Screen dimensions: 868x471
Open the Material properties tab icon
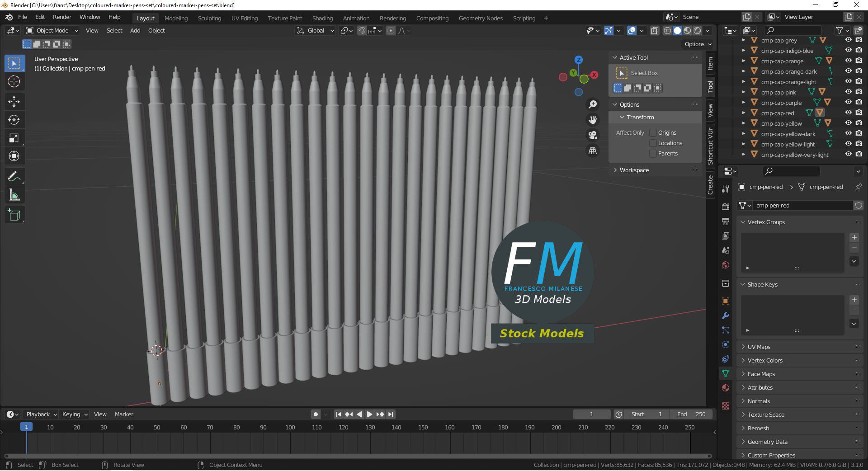[x=726, y=388]
